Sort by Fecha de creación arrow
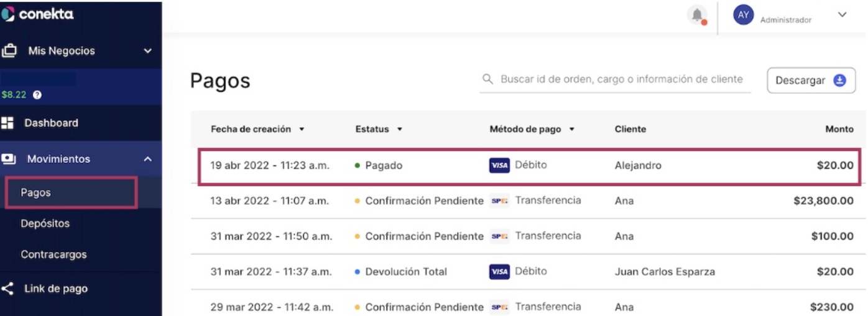 pos(302,129)
